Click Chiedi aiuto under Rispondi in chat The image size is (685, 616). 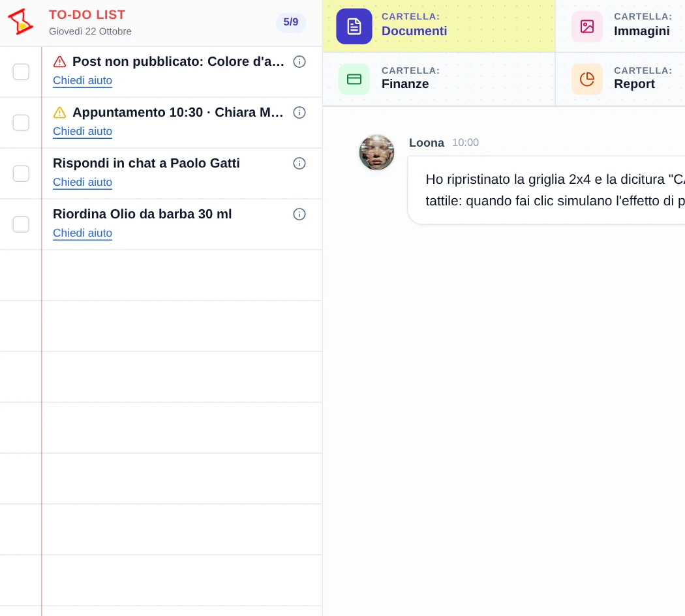[83, 182]
